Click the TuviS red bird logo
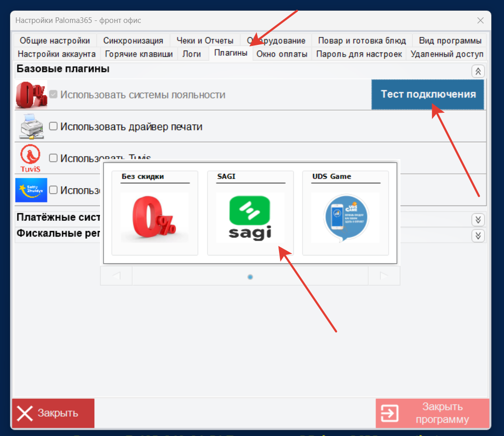The image size is (504, 436). coord(31,158)
